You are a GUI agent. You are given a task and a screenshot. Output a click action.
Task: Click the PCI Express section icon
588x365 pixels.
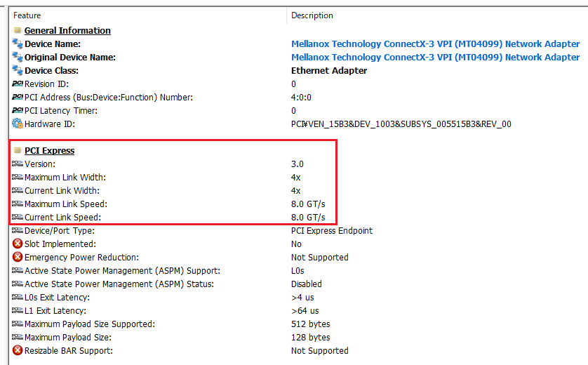pyautogui.click(x=18, y=150)
